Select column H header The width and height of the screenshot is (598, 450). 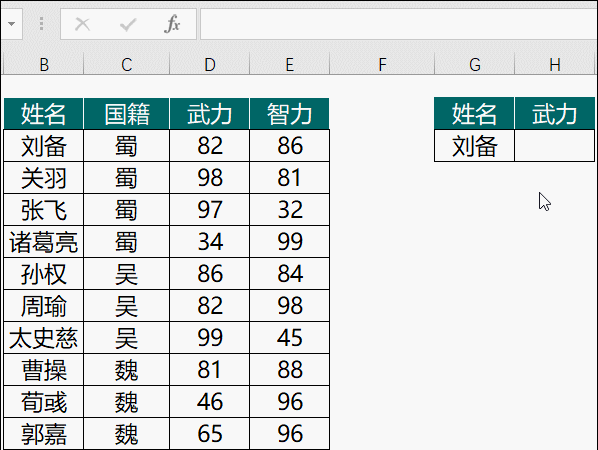tap(555, 64)
